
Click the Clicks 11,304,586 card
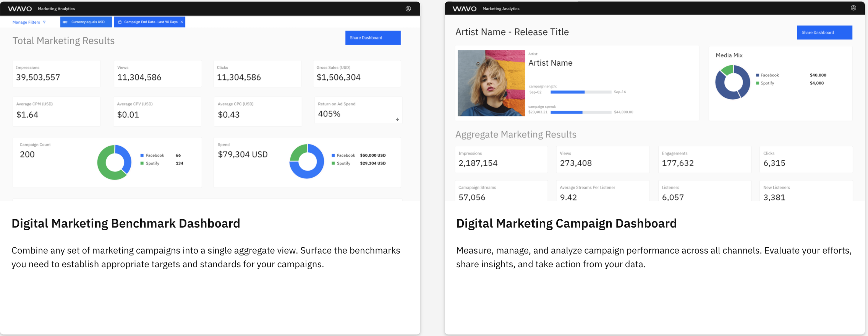(257, 74)
